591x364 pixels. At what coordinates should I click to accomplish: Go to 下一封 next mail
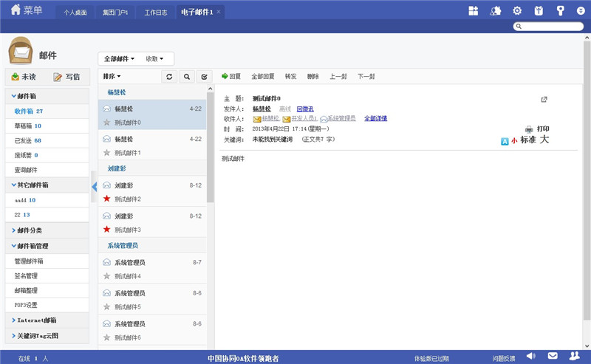point(366,77)
